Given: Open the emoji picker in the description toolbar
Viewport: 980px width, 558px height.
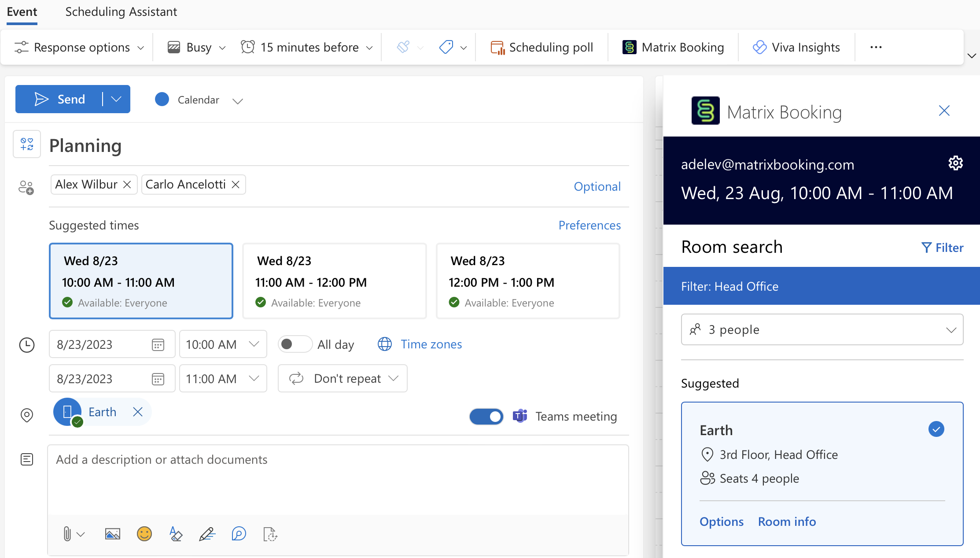Looking at the screenshot, I should point(144,534).
